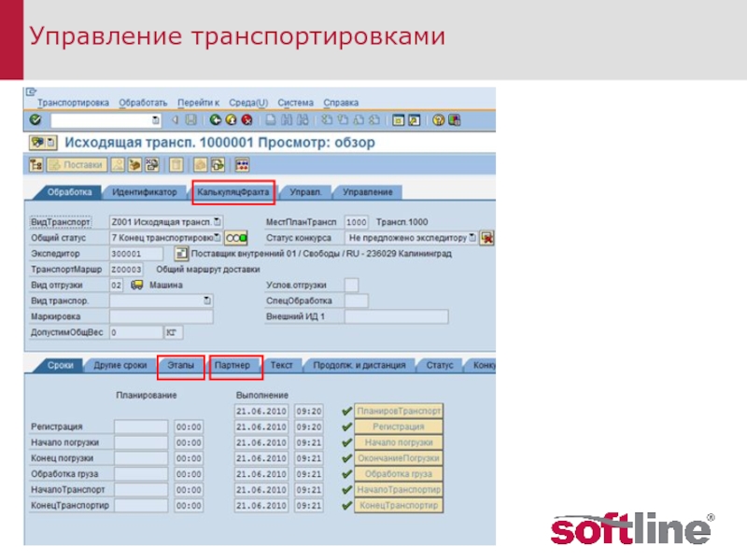Click the red Cancel icon
This screenshot has width=747, height=560.
pyautogui.click(x=247, y=120)
